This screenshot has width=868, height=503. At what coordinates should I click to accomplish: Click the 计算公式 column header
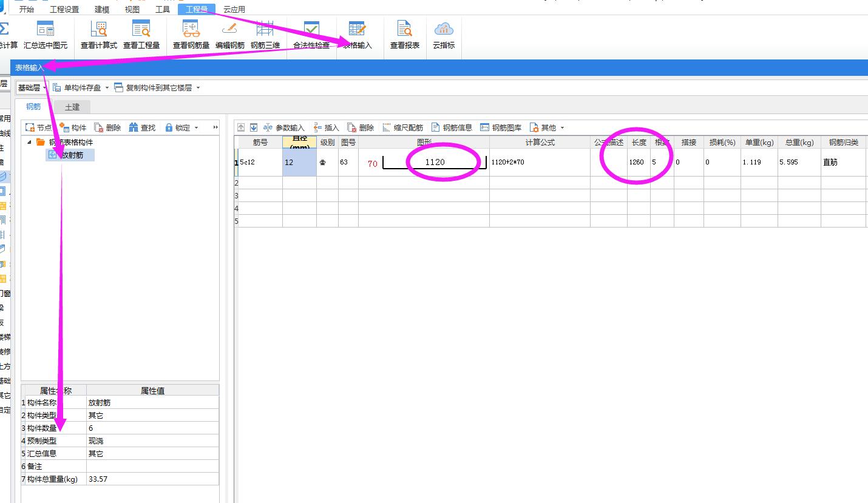(540, 143)
